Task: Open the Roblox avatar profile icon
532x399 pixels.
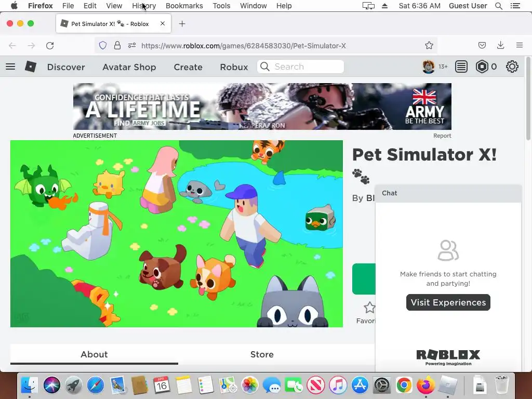Action: coord(429,66)
